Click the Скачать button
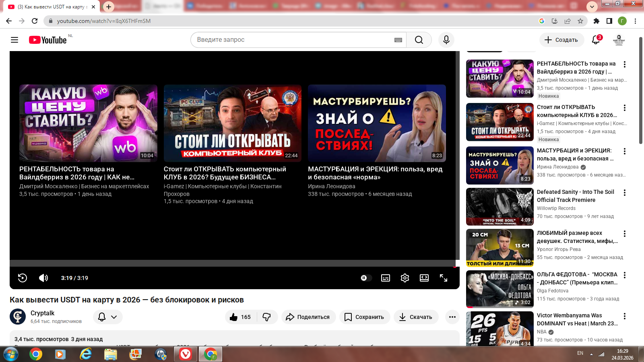Screen dimensions: 644x362 pos(416,317)
